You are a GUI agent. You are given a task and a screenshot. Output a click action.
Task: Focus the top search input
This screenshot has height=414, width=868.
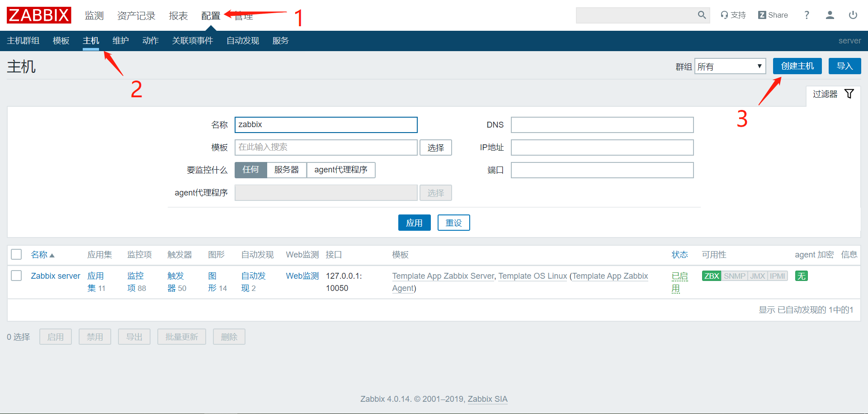(636, 15)
